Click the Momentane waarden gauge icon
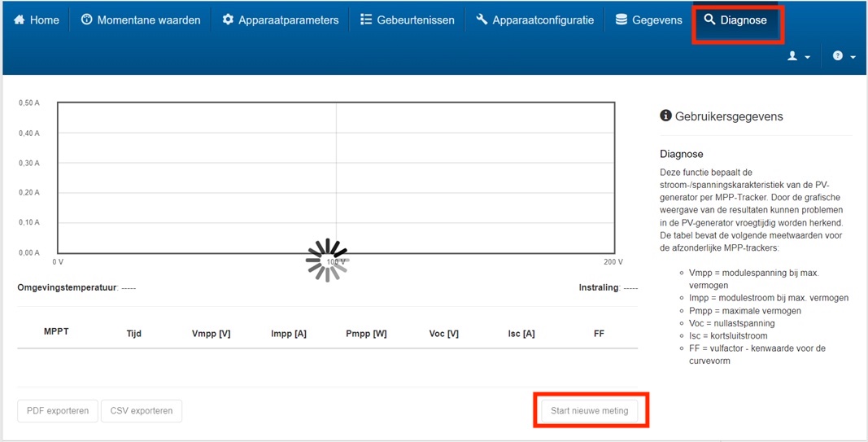 (86, 20)
